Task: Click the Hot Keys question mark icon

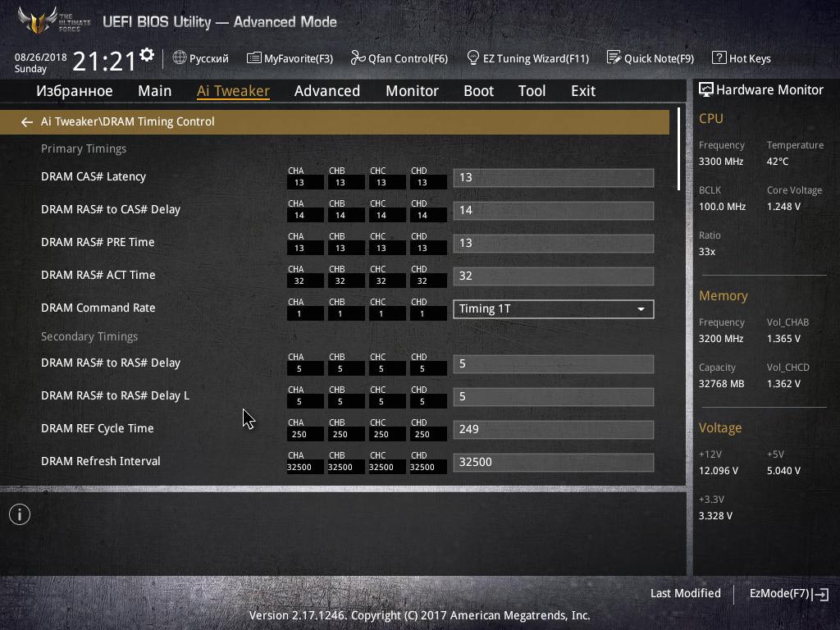Action: [x=719, y=58]
